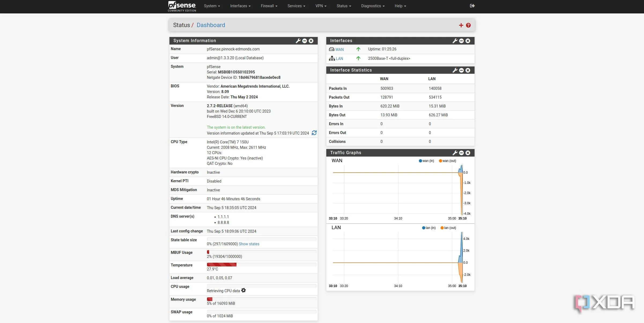Close the System Information widget

pyautogui.click(x=311, y=41)
